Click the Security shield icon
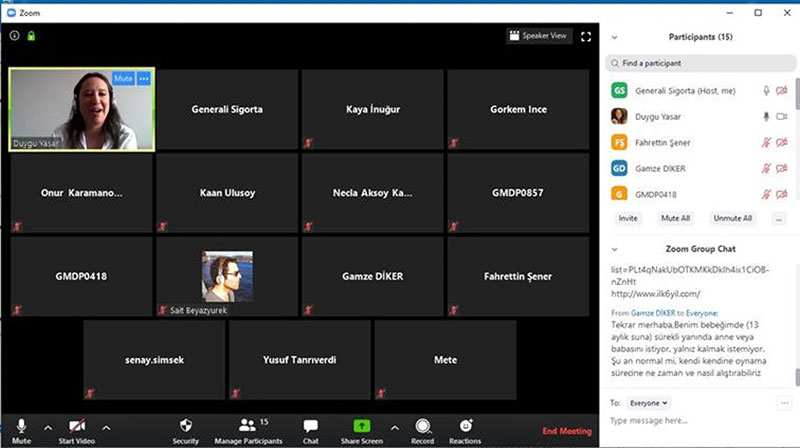 [x=185, y=425]
